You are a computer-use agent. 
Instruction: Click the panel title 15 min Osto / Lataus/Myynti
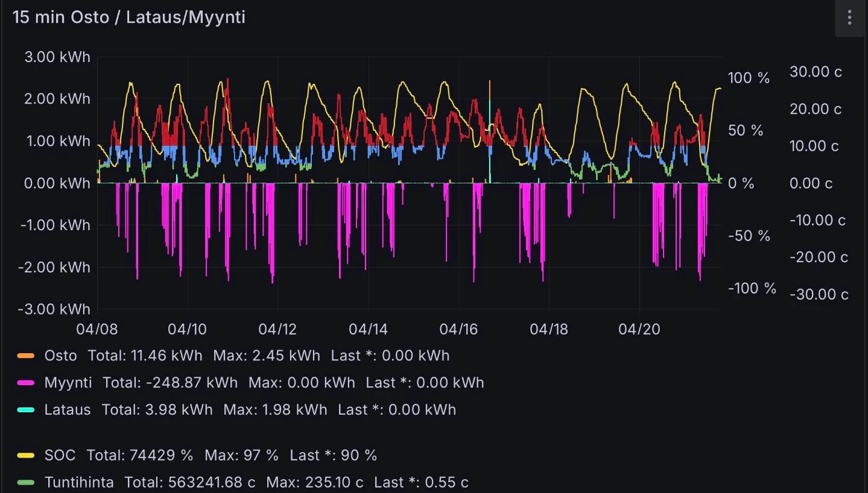(x=128, y=17)
